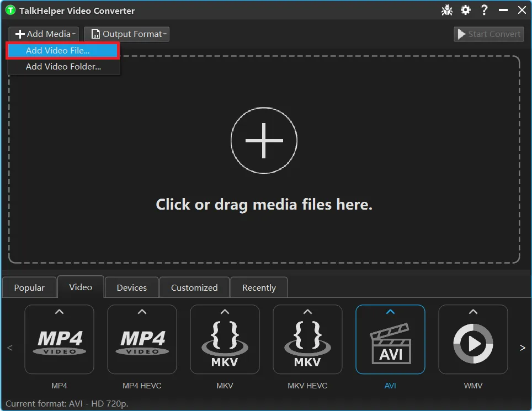Expand preset chevron above the WMV icon
The width and height of the screenshot is (532, 411).
pos(473,312)
